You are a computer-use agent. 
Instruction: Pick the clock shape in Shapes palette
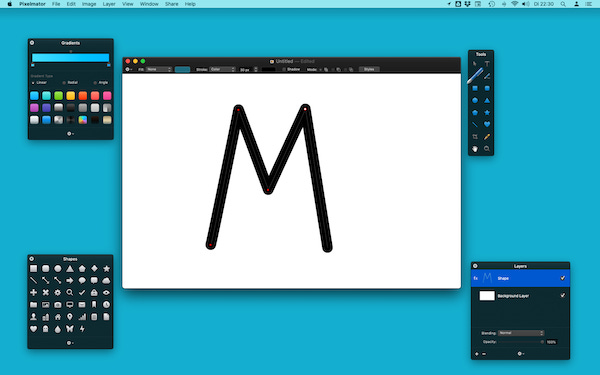pos(106,305)
